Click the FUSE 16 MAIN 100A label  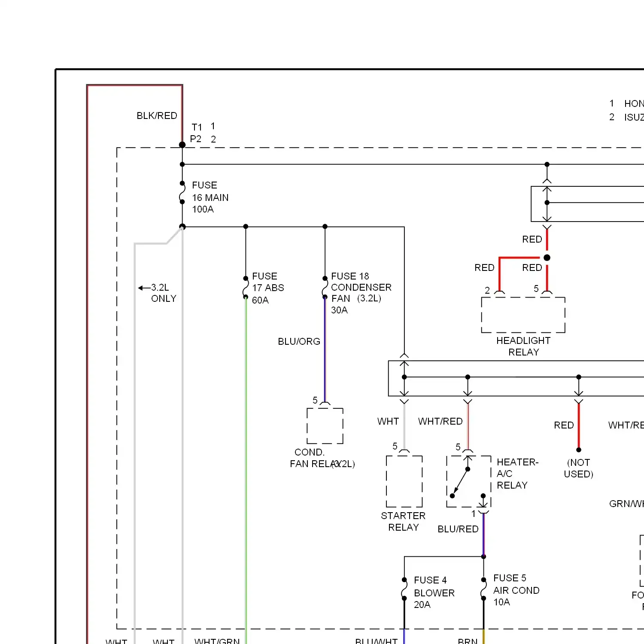click(210, 197)
